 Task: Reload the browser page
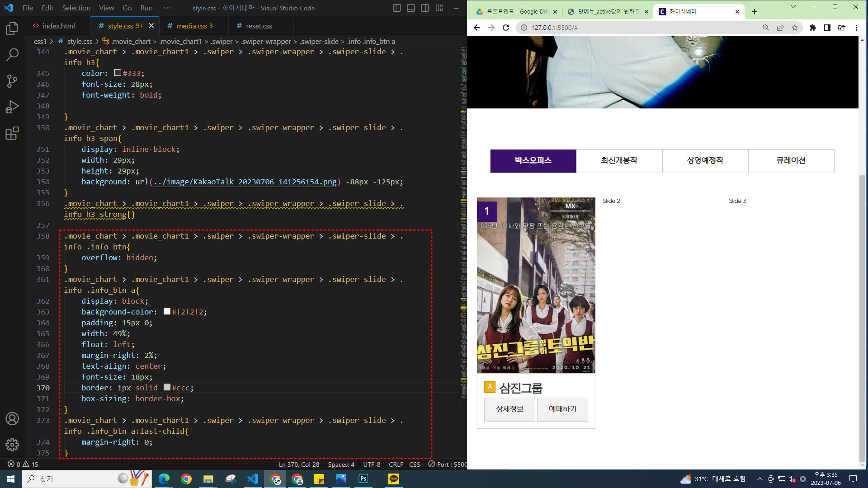point(506,28)
